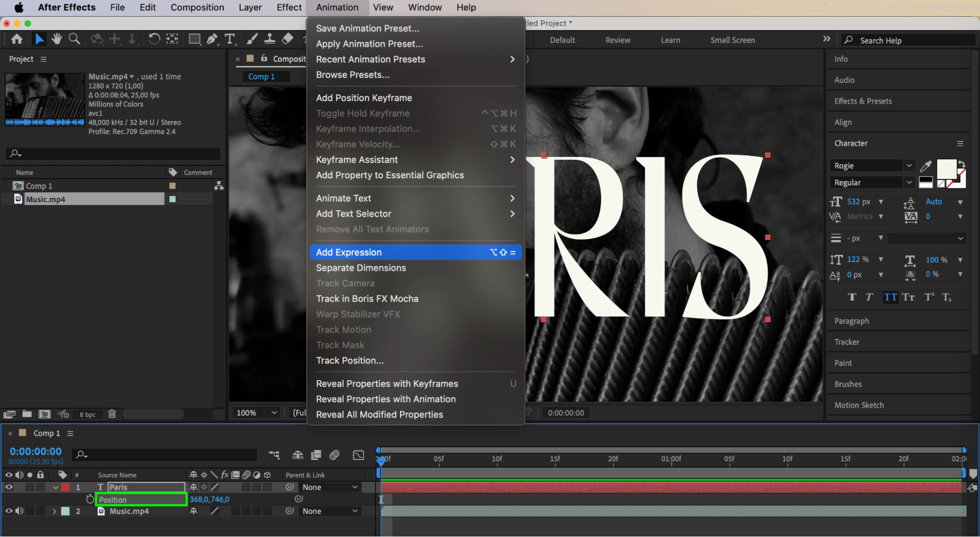
Task: Open the Rogie font family dropdown
Action: pyautogui.click(x=909, y=166)
